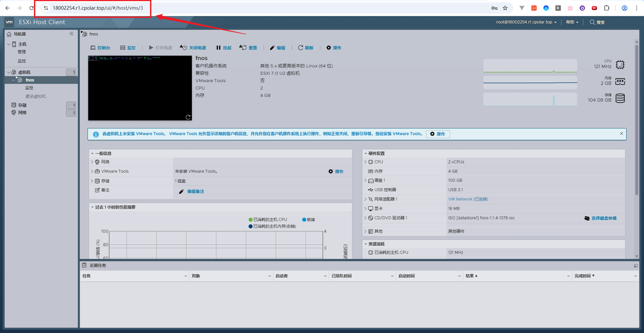Open the 帮助 help menu
The image size is (644, 333).
coord(572,22)
